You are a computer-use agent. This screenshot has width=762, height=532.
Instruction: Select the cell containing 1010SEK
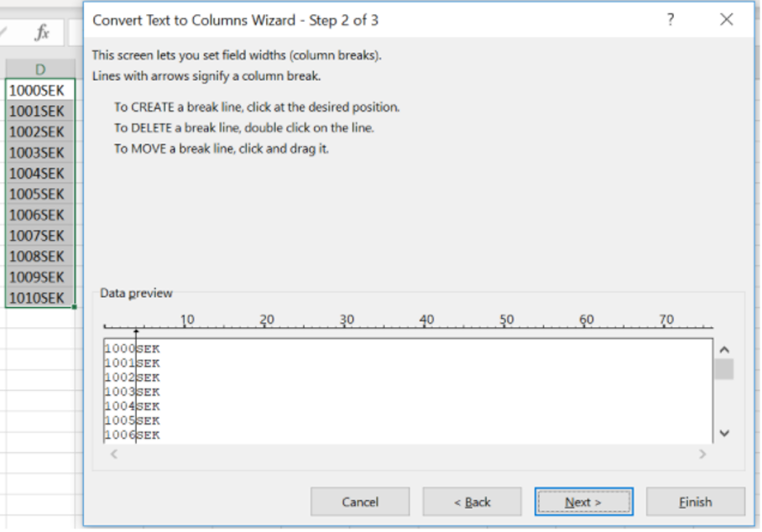[40, 298]
